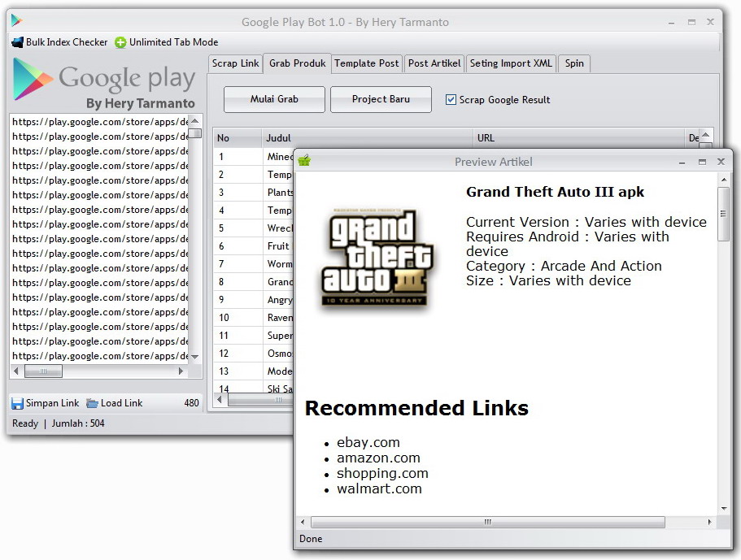Select table row number 5
741x560 pixels.
click(x=253, y=228)
